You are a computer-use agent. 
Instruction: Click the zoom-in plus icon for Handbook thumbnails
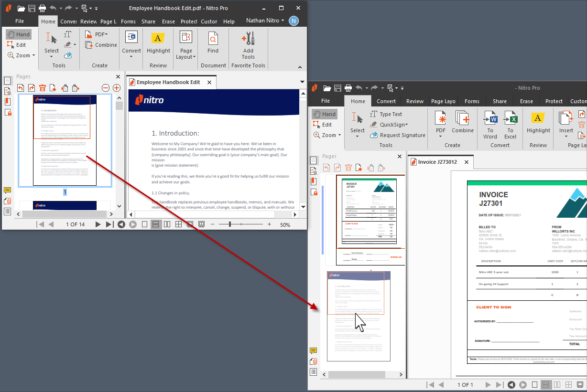(116, 88)
